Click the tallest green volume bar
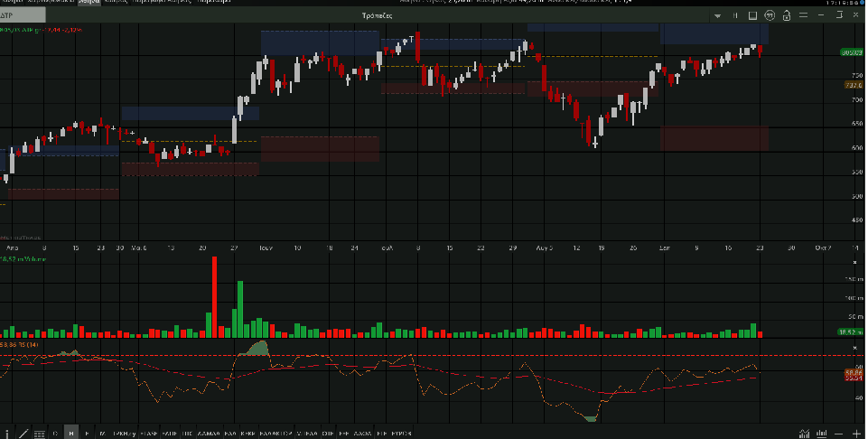The height and width of the screenshot is (439, 868). pos(240,309)
